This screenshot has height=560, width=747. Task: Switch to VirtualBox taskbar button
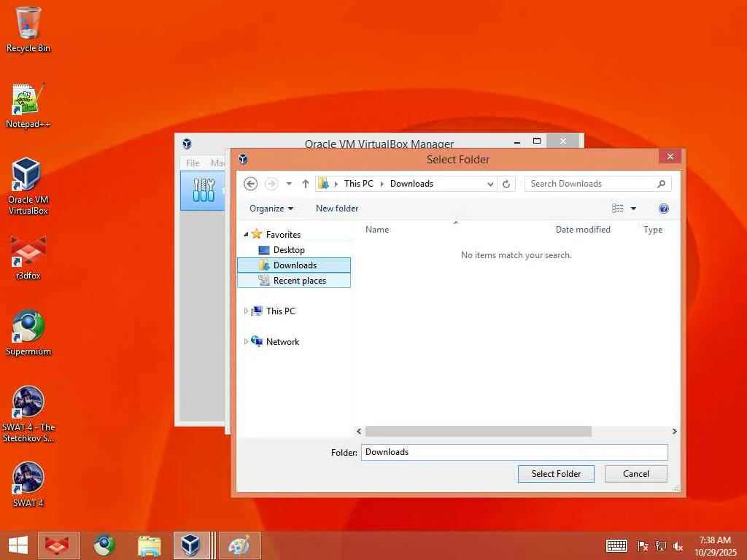[x=190, y=545]
